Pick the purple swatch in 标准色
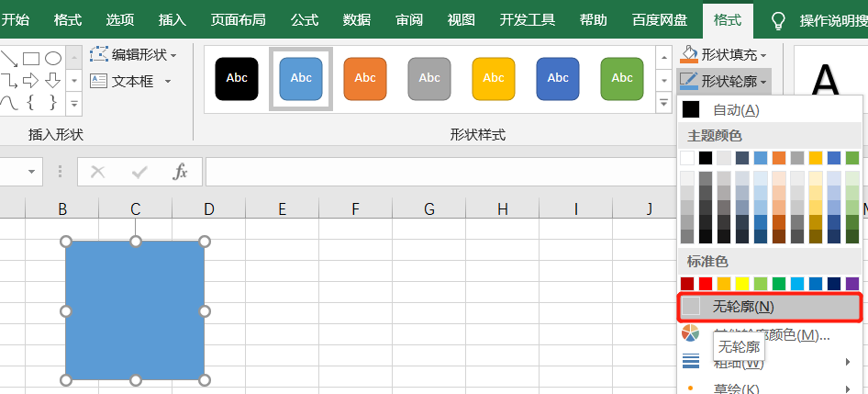This screenshot has height=394, width=868. pyautogui.click(x=852, y=284)
